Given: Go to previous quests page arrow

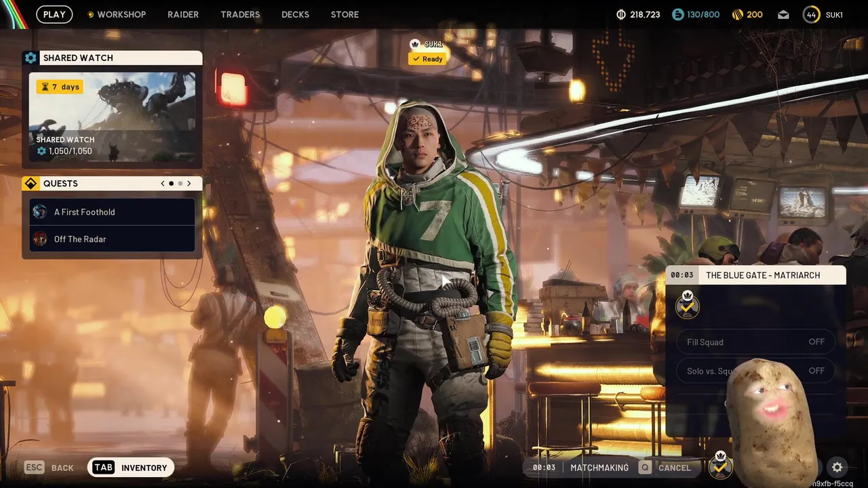Looking at the screenshot, I should click(163, 184).
